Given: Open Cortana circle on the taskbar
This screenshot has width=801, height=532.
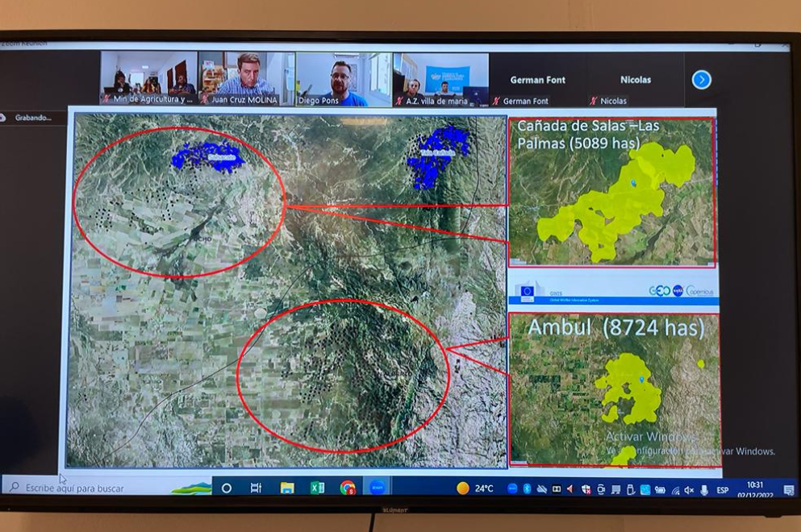Looking at the screenshot, I should [227, 488].
